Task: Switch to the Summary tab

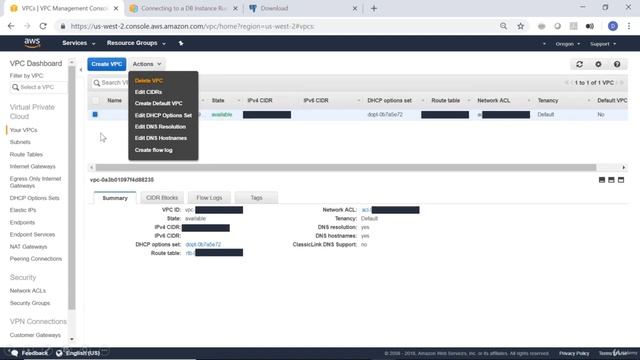Action: click(x=115, y=198)
